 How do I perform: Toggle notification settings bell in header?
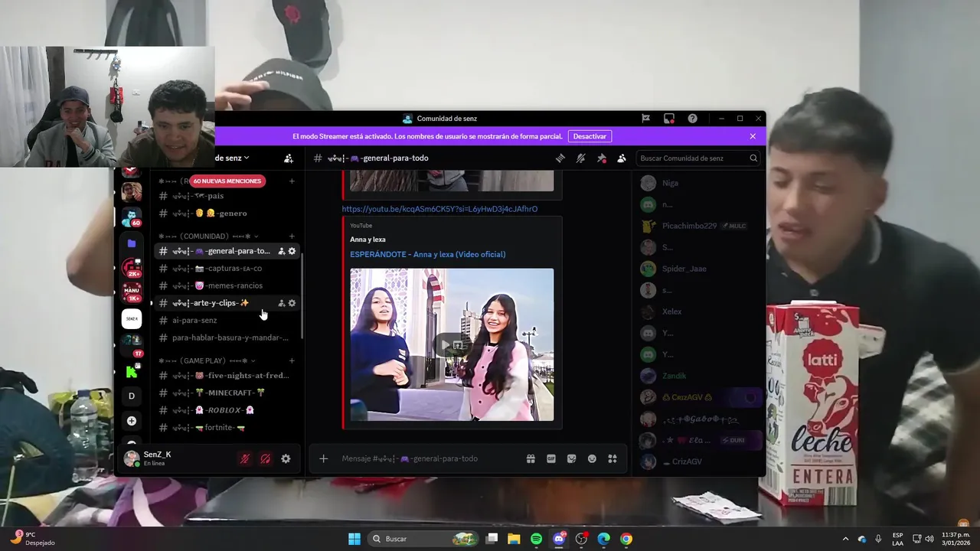(581, 158)
